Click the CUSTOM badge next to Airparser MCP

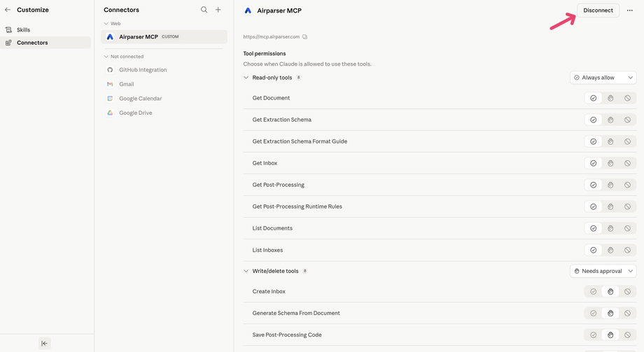[x=170, y=37]
